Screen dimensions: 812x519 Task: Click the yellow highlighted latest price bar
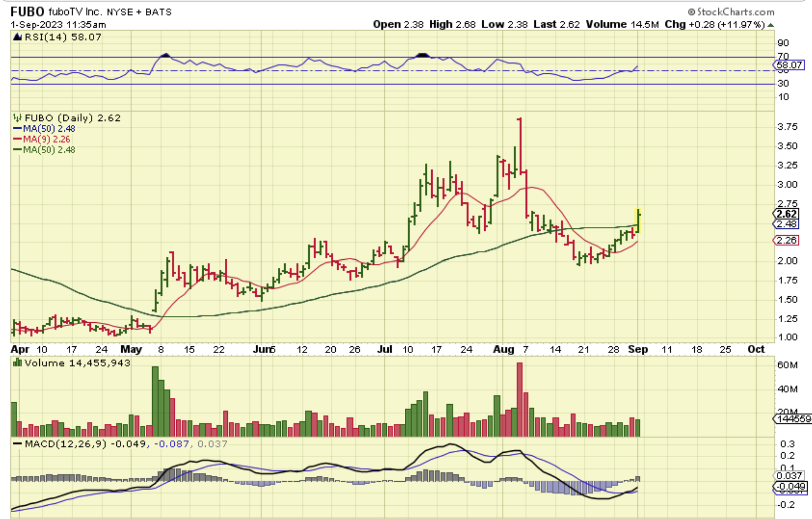pyautogui.click(x=638, y=221)
